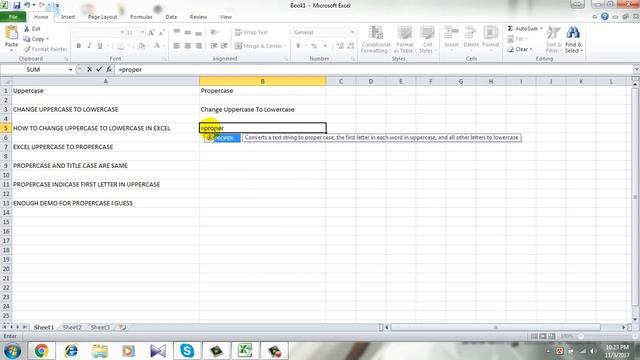This screenshot has height=360, width=640.
Task: Click the Decrease Decimal icon
Action: [351, 46]
